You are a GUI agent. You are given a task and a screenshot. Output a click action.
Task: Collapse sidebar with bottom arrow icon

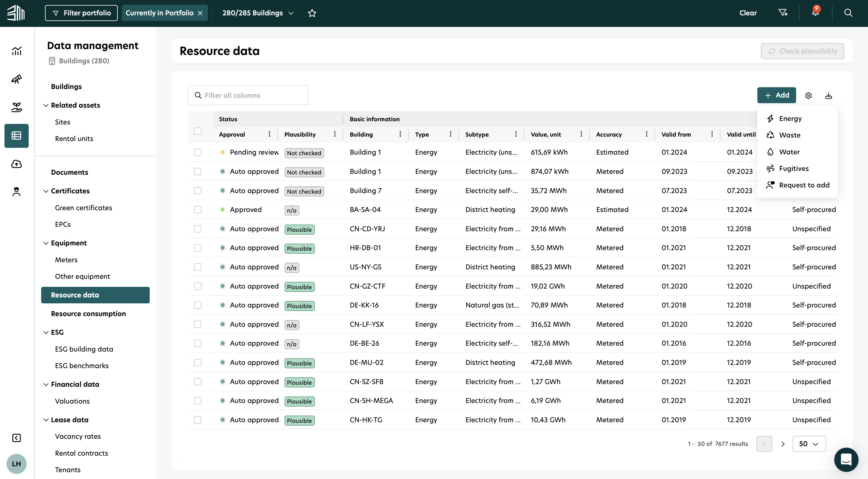(17, 438)
